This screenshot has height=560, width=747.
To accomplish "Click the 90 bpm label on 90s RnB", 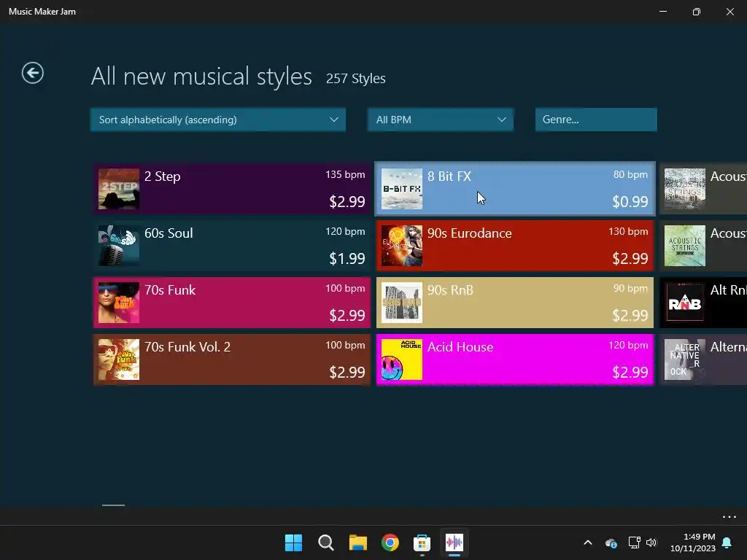I will 630,289.
